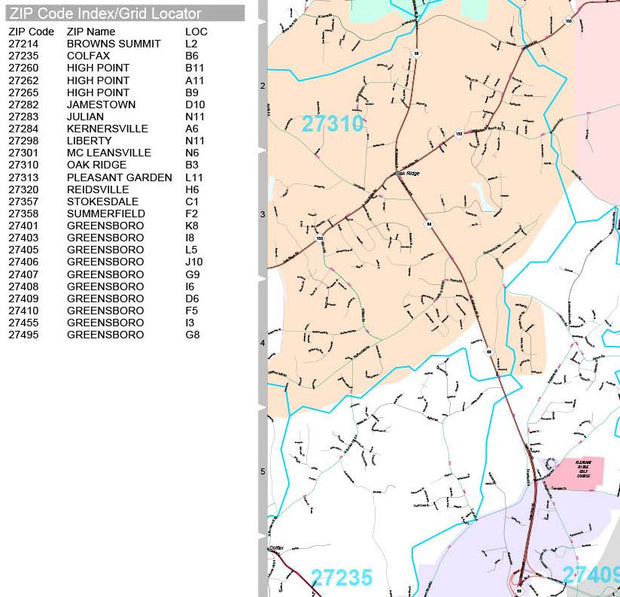Select ZIP code 27235 in the index
This screenshot has width=620, height=597.
tap(23, 56)
